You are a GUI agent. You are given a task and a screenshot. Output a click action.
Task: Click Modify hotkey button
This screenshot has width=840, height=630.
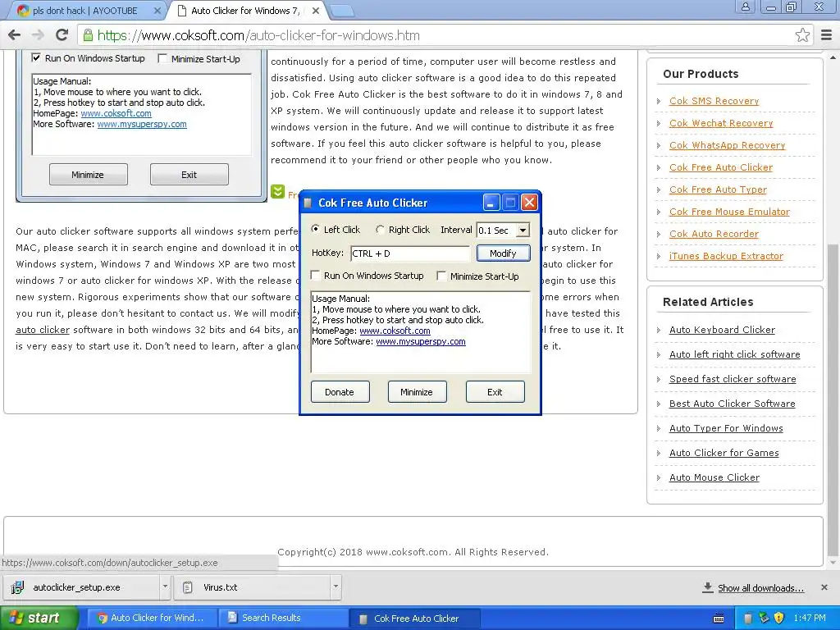pyautogui.click(x=503, y=253)
